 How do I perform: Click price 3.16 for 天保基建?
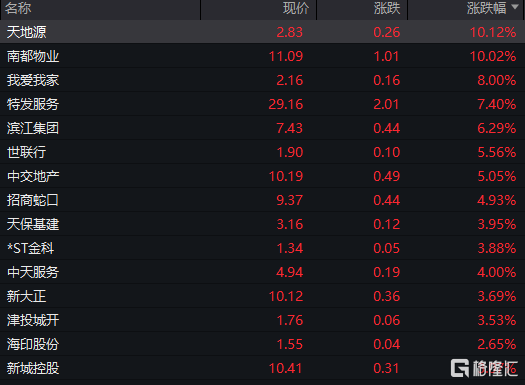290,224
